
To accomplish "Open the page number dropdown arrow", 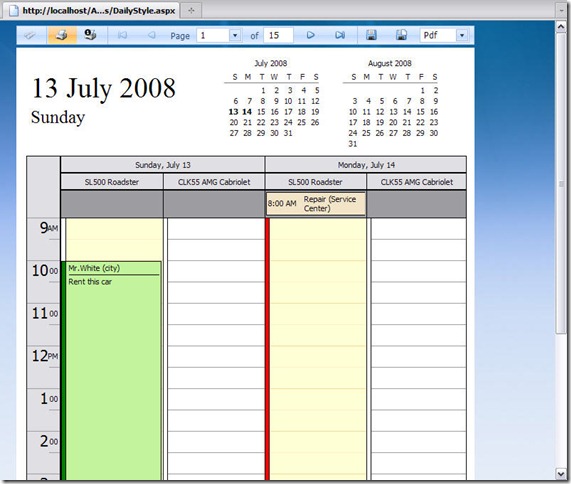I will (235, 35).
